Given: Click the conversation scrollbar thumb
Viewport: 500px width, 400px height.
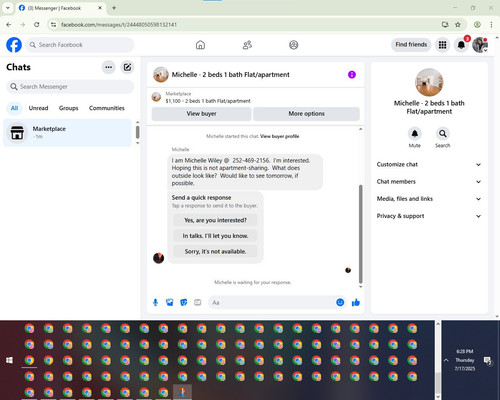Looking at the screenshot, I should click(360, 234).
